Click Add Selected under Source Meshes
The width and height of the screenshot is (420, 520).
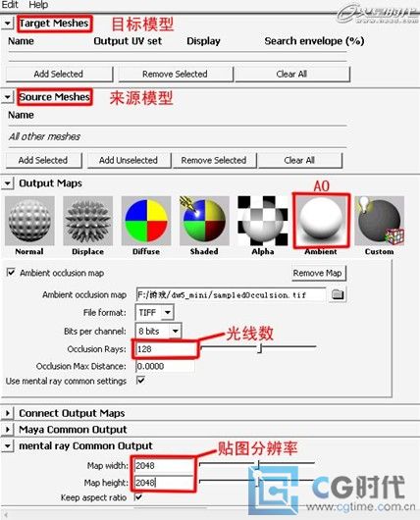pos(43,160)
